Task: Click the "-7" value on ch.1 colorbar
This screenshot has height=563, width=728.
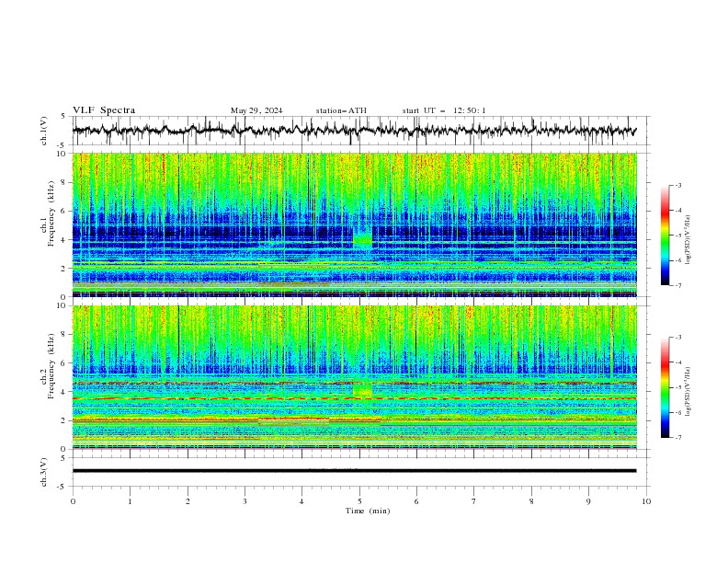Action: click(678, 285)
